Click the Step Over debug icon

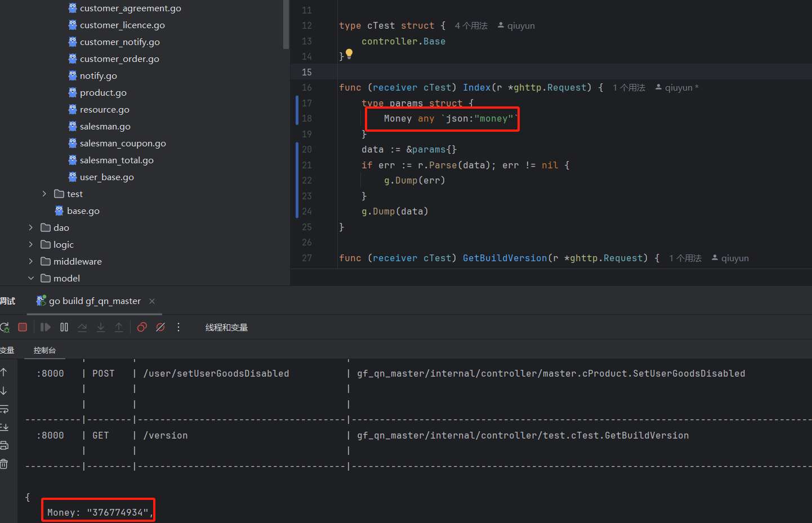(x=82, y=327)
